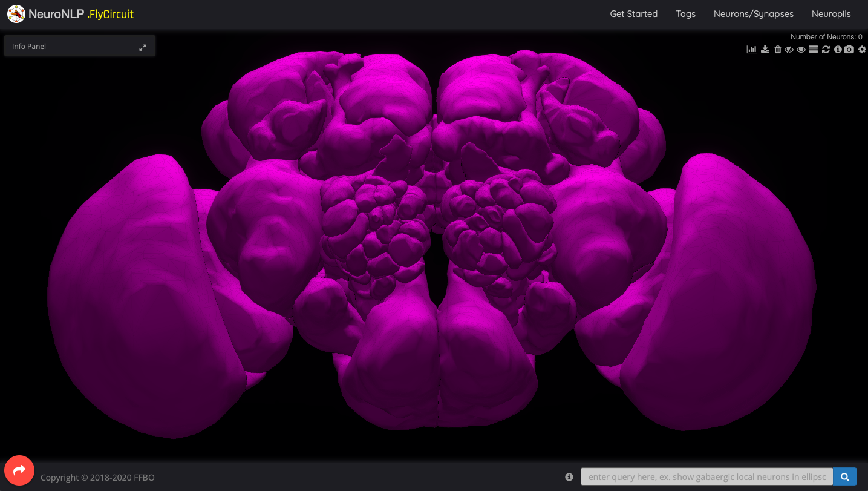Click the red share arrow button
Image resolution: width=868 pixels, height=491 pixels.
19,470
